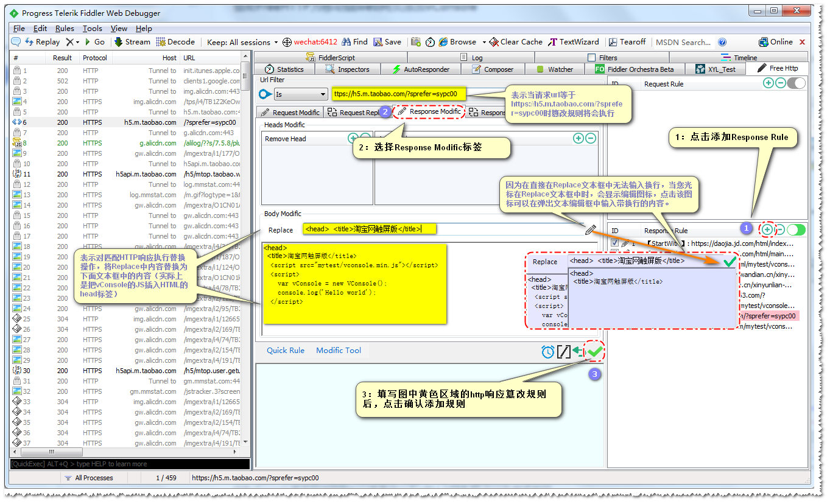Click the blue help icon beside MSDN Search
The image size is (830, 504).
pyautogui.click(x=722, y=42)
